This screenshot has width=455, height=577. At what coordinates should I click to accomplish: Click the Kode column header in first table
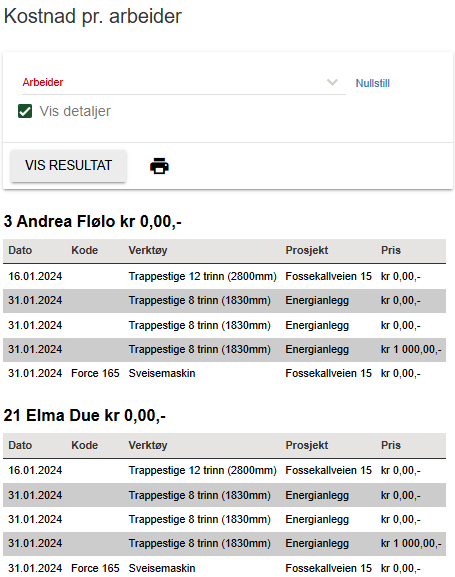click(x=85, y=250)
